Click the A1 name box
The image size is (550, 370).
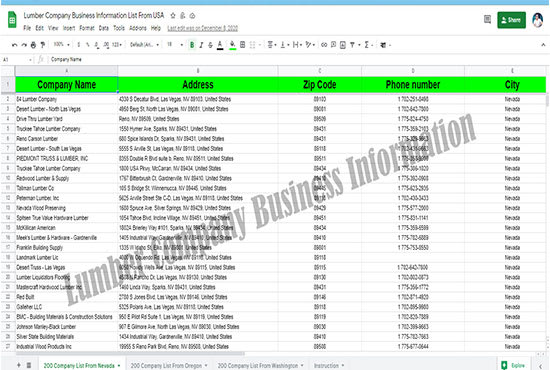point(17,60)
